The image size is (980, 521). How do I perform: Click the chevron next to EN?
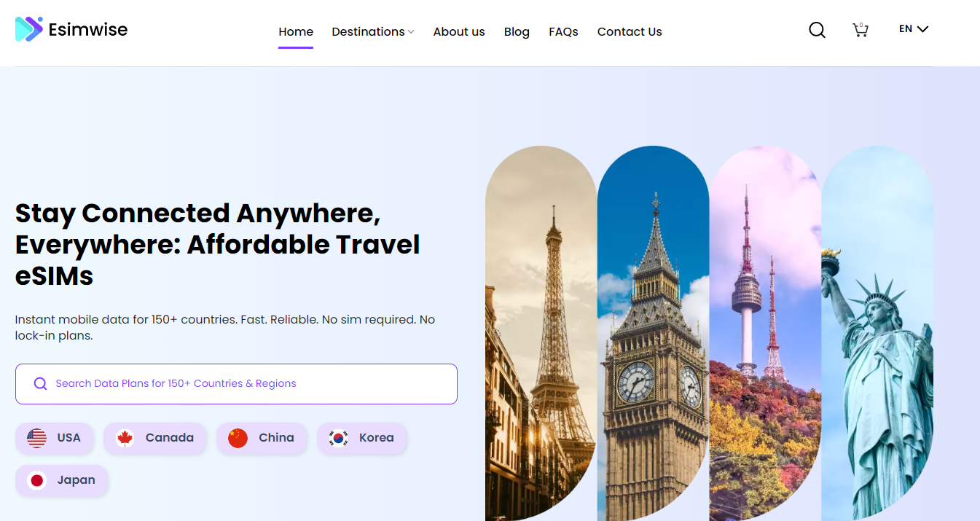click(x=922, y=29)
